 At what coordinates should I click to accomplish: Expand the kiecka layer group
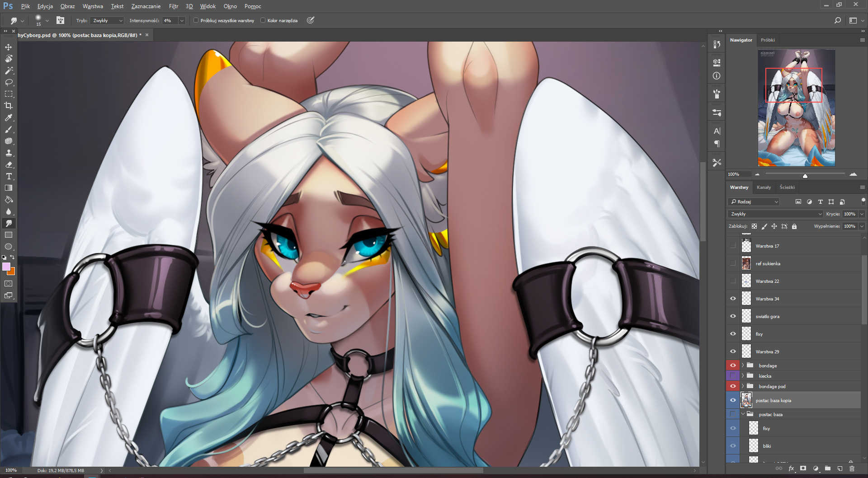(x=743, y=376)
